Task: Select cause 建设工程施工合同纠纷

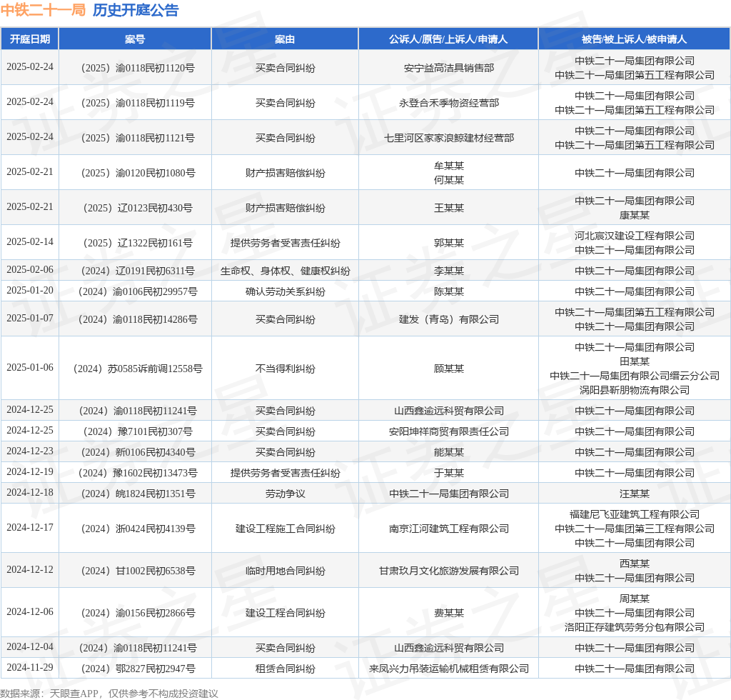Action: coord(286,529)
